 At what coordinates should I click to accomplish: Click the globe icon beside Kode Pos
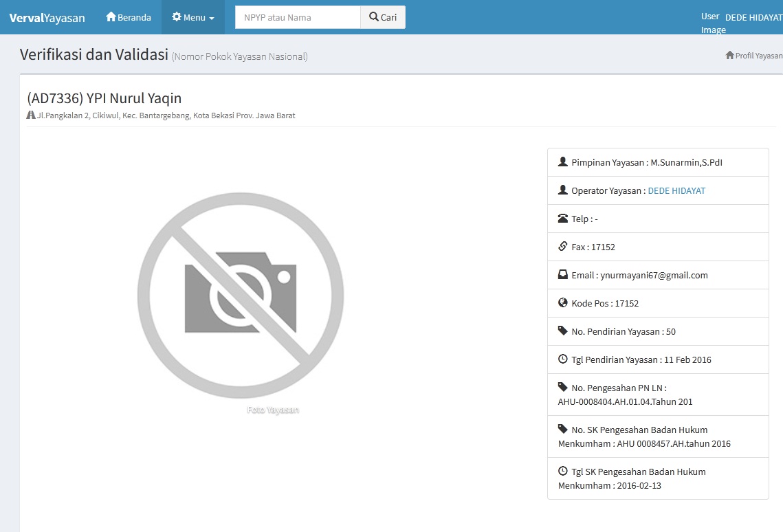pos(562,303)
